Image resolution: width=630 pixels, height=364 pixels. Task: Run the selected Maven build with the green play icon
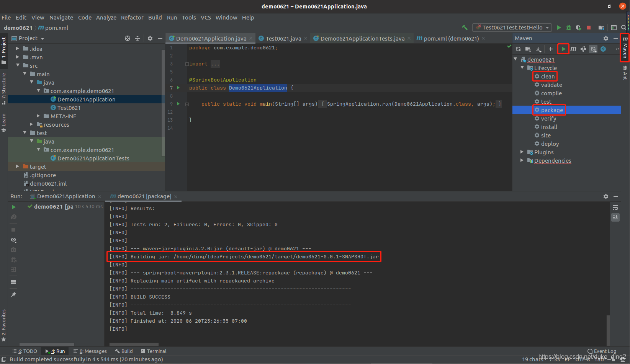(x=563, y=49)
